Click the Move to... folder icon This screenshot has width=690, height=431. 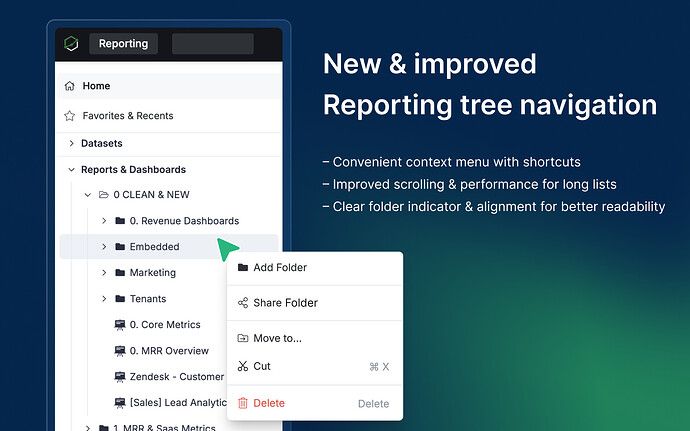click(242, 338)
